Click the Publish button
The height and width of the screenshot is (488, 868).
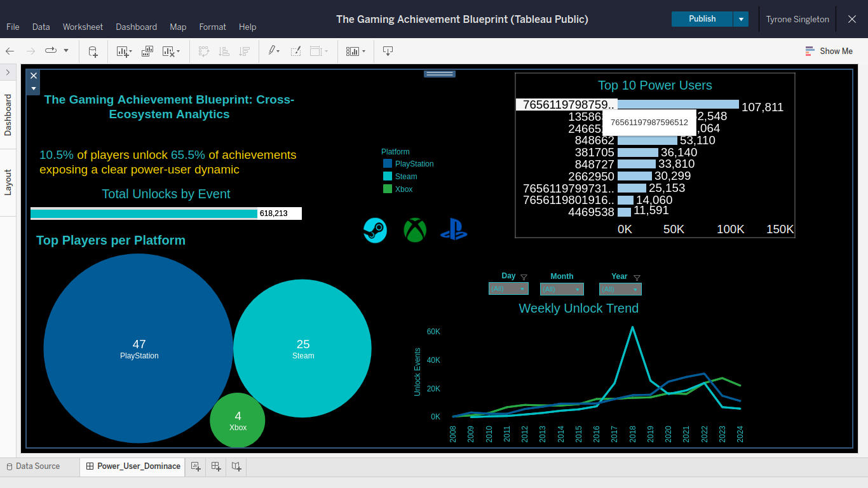[x=702, y=19]
